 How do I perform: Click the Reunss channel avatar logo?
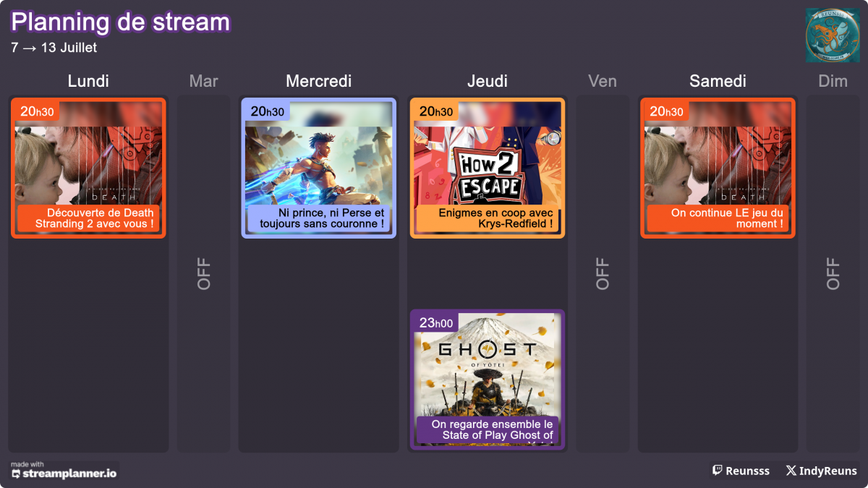click(x=832, y=35)
